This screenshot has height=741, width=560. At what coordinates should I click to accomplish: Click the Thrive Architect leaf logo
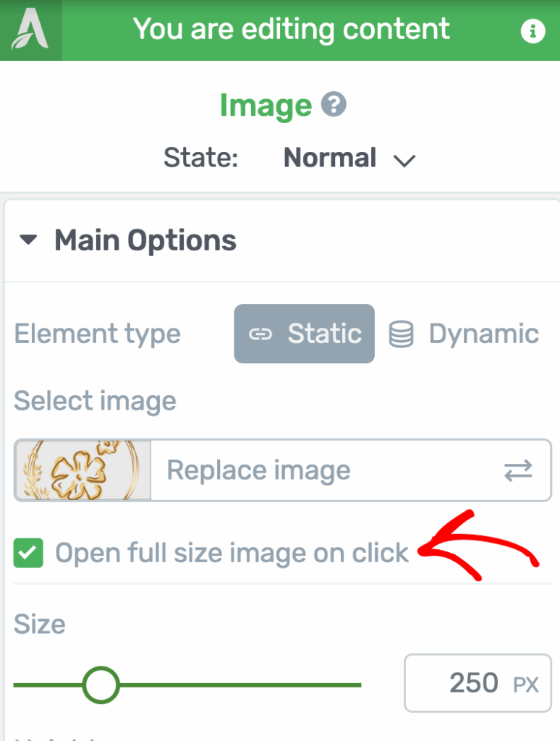pos(30,30)
